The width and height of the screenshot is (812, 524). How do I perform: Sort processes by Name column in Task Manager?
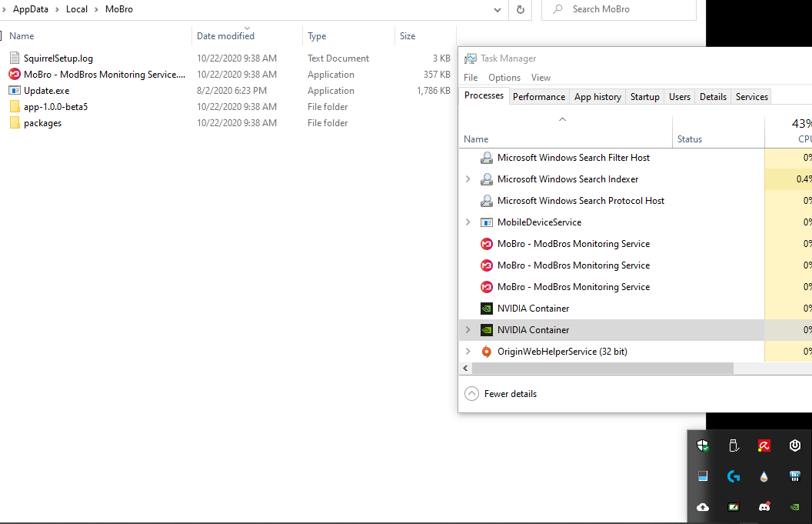565,132
